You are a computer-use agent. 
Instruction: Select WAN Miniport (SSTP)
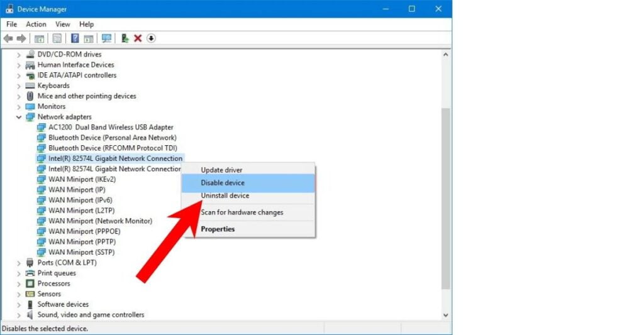(x=81, y=252)
